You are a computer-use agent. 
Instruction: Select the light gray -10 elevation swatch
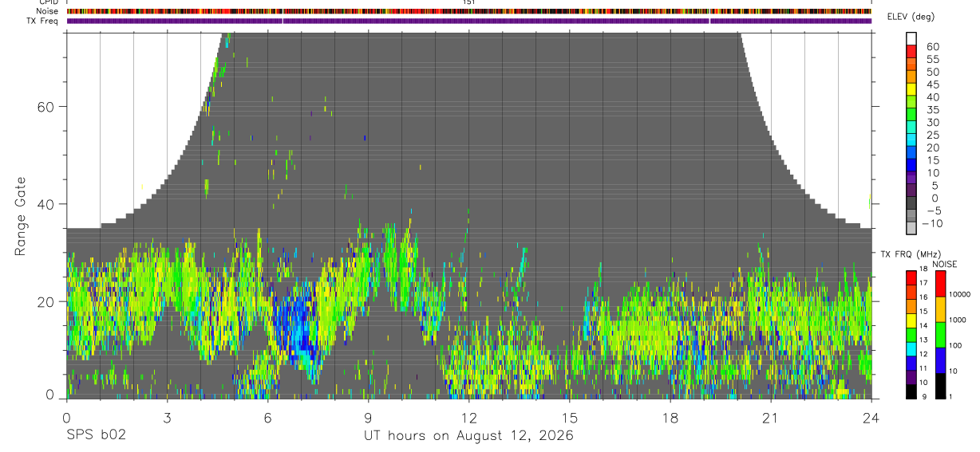[x=912, y=227]
